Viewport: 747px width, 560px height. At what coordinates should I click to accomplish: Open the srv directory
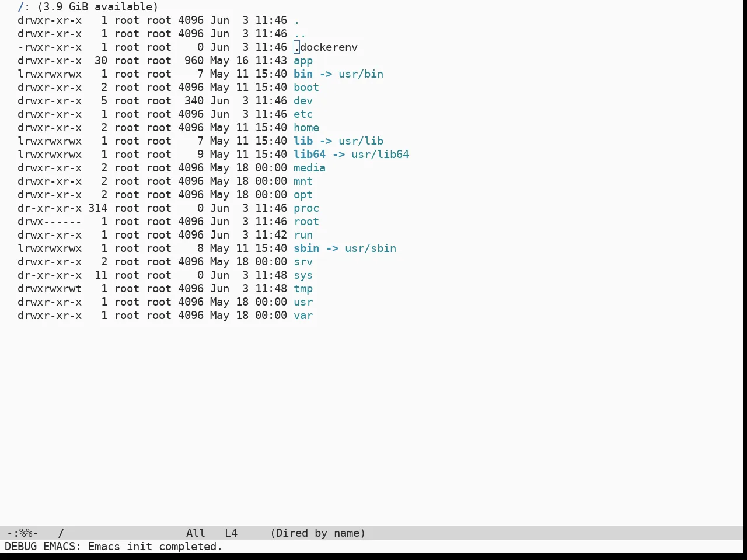303,262
